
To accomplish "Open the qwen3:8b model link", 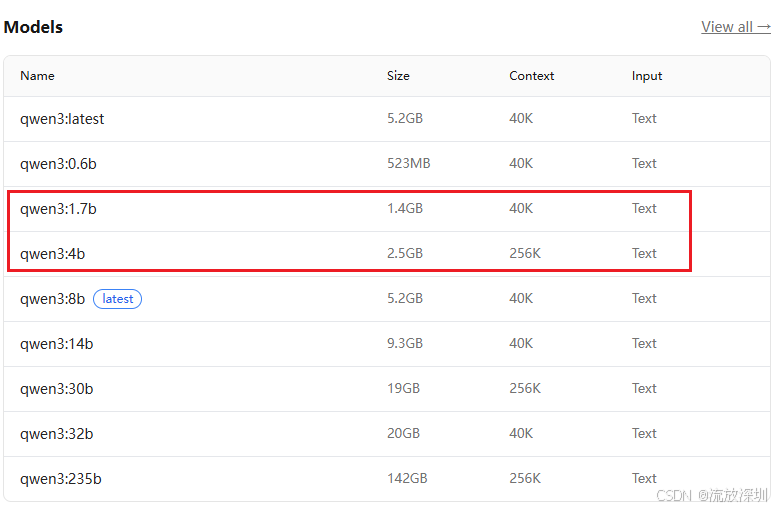I will [x=52, y=299].
